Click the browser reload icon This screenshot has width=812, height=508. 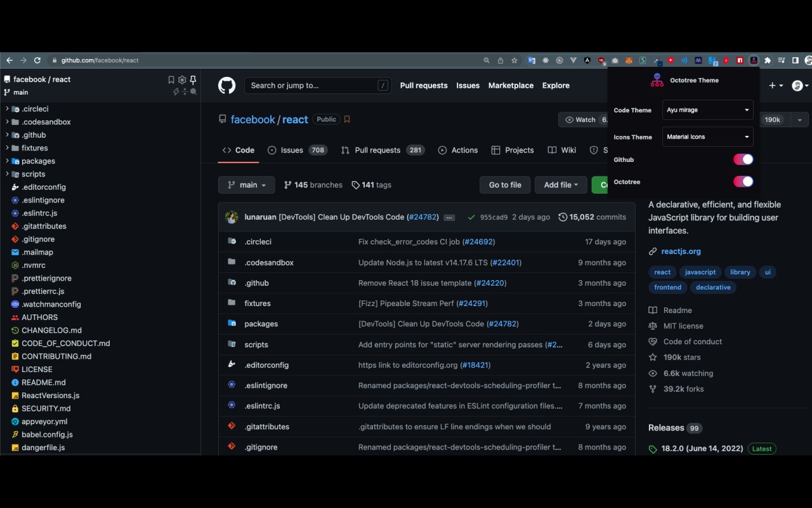37,60
